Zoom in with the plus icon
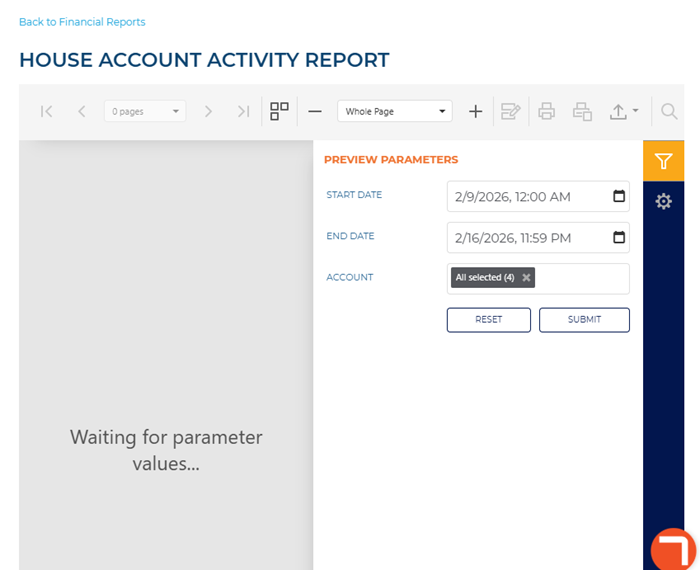Image resolution: width=700 pixels, height=570 pixels. click(476, 112)
